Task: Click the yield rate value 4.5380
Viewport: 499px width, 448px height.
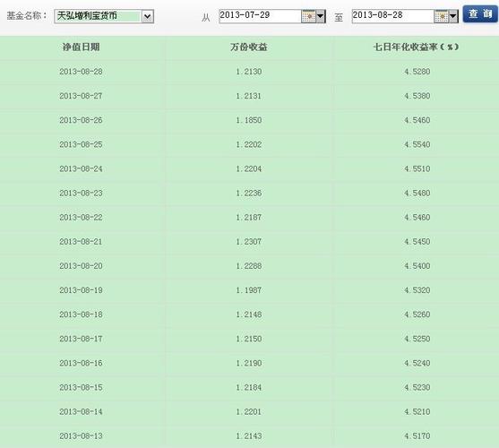Action: point(417,96)
